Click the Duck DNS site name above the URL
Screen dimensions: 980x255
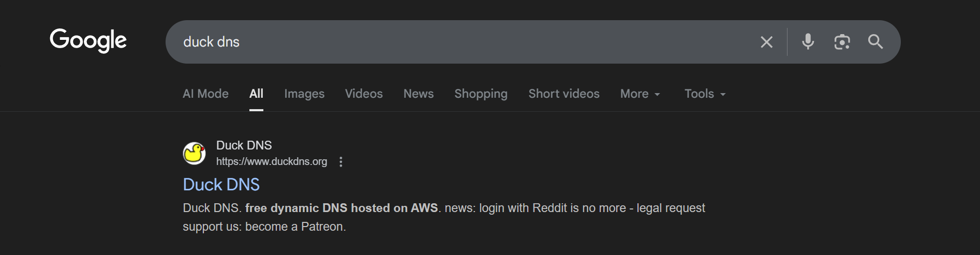[244, 145]
